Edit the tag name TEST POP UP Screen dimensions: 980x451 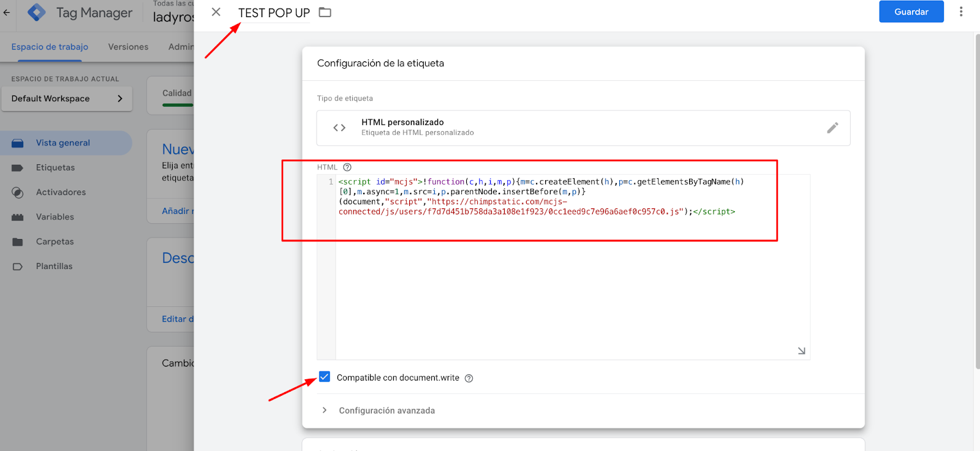[x=274, y=13]
